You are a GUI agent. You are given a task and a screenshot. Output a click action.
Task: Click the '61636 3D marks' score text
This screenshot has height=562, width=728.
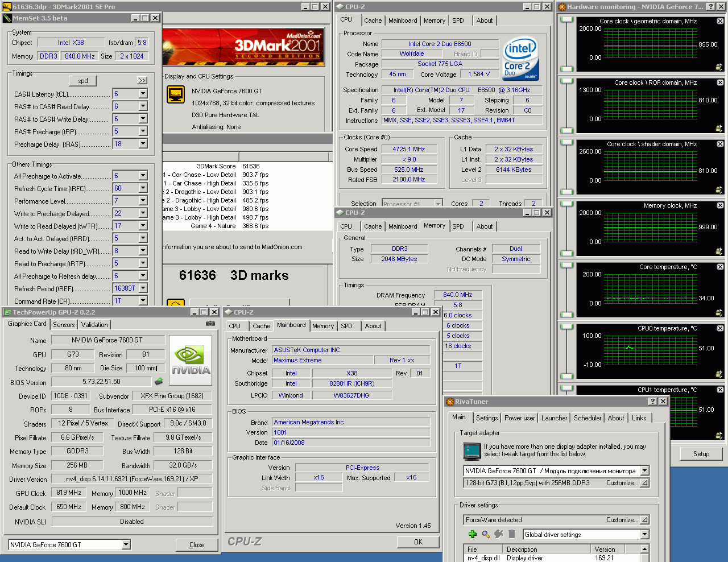click(234, 275)
